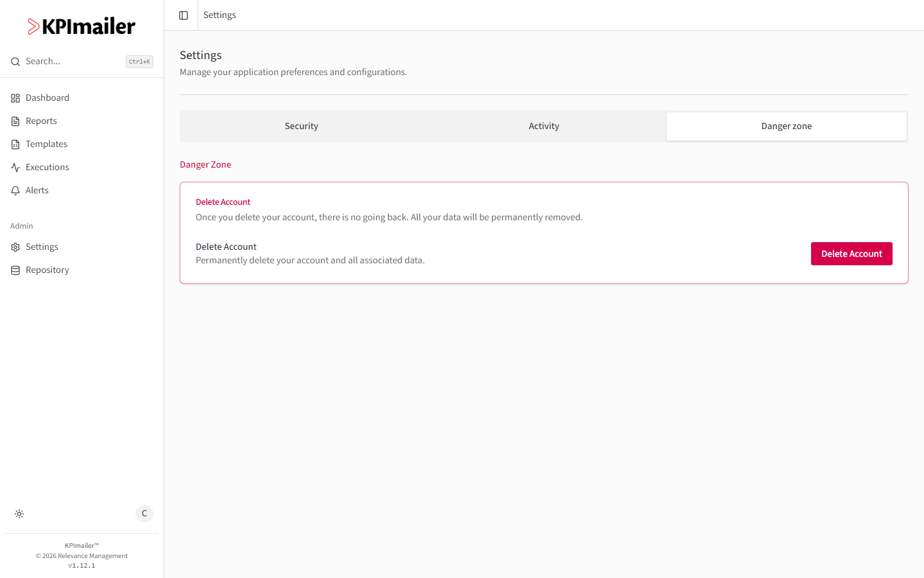Screen dimensions: 924x578
Task: Click the Executions activity icon
Action: (x=15, y=168)
